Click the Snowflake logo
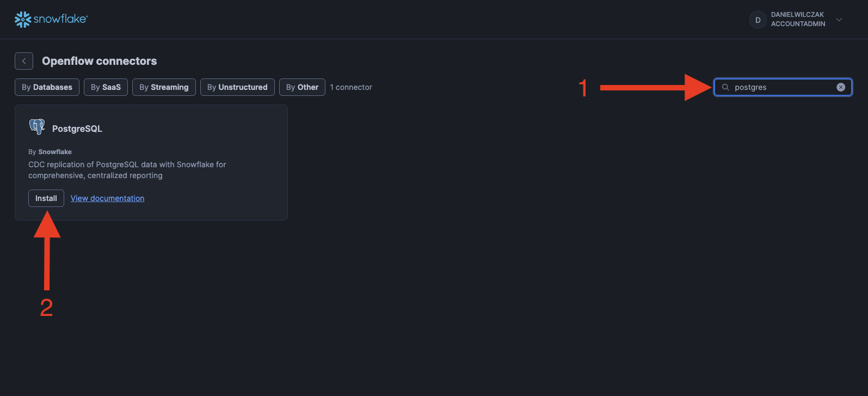Viewport: 868px width, 396px height. (x=51, y=19)
